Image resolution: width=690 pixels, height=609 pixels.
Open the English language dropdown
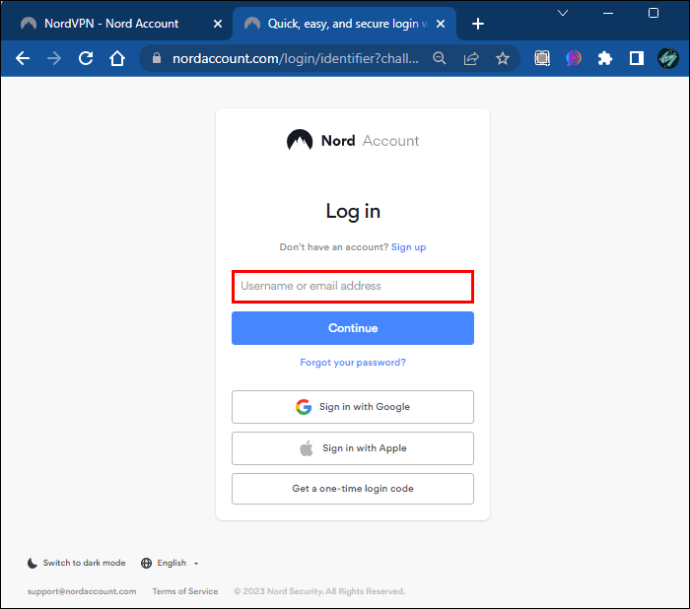(170, 563)
